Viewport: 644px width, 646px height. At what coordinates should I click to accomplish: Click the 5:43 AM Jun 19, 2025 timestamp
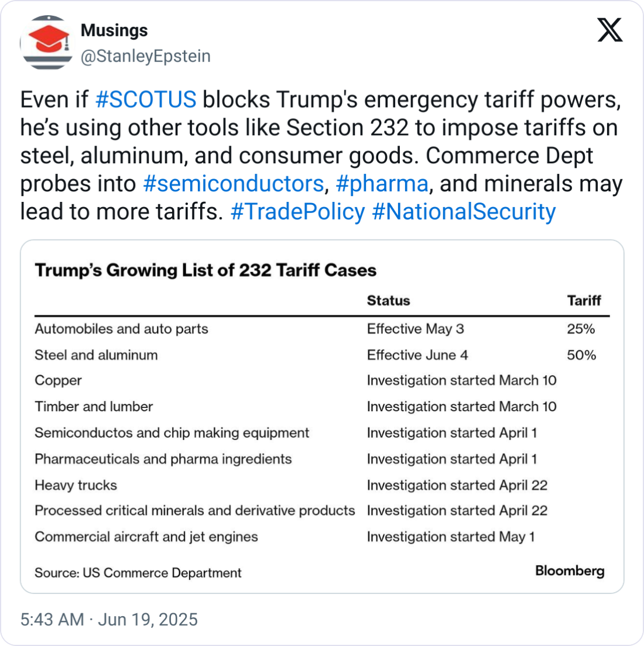(x=109, y=620)
